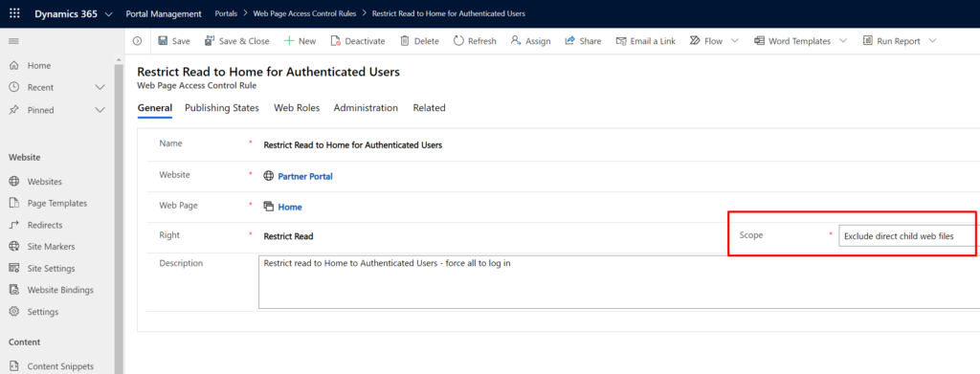Image resolution: width=980 pixels, height=374 pixels.
Task: Click the Assign person icon
Action: (x=516, y=41)
